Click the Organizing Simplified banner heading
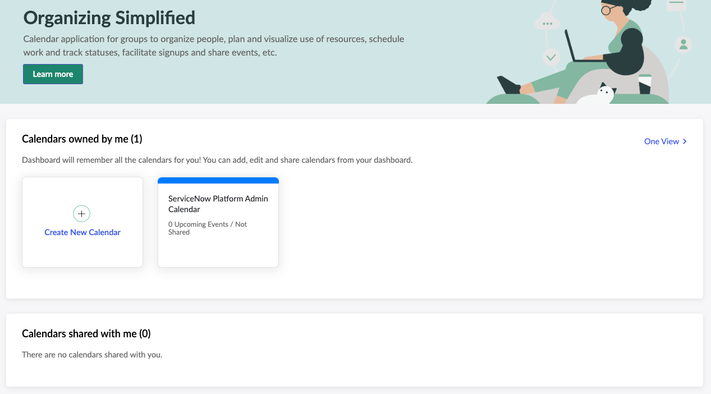 point(109,18)
